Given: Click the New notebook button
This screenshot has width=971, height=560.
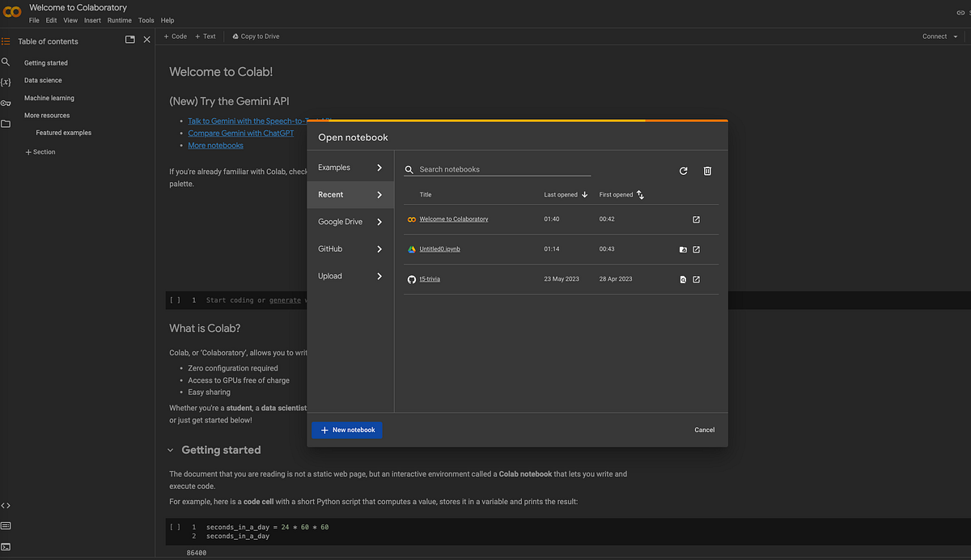Looking at the screenshot, I should click(x=346, y=430).
